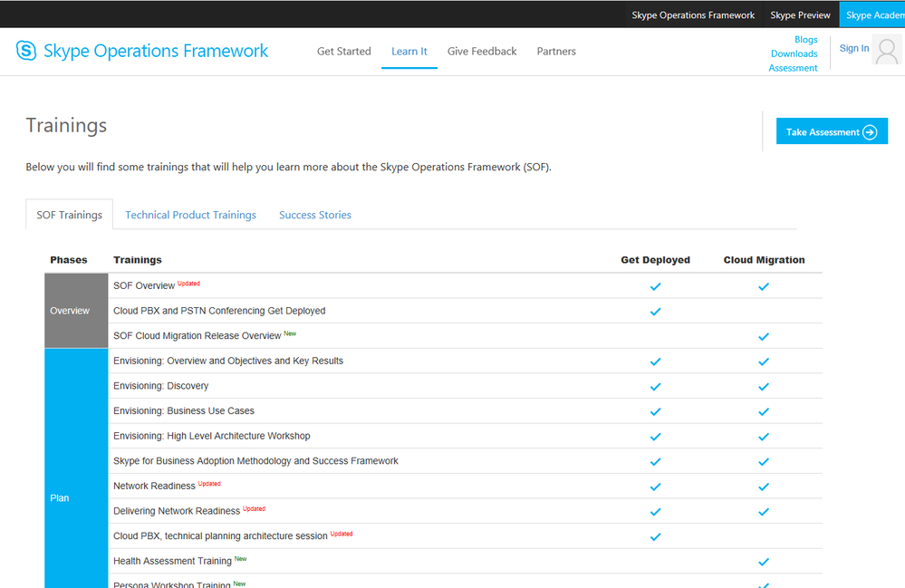Click Adoption Methodology Cloud Migration checkmark
Screen dimensions: 905x588
(764, 462)
